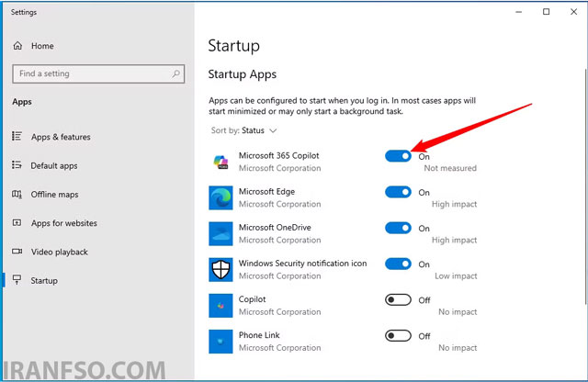Click the Home icon in sidebar

click(17, 46)
